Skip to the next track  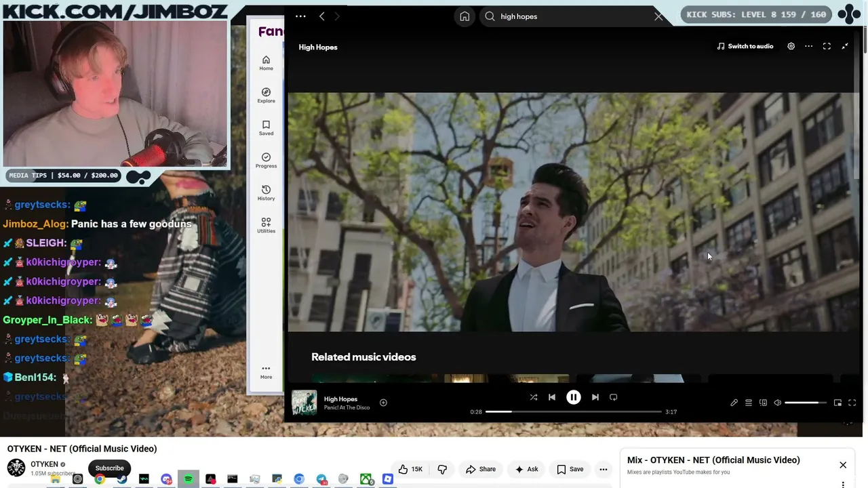595,397
